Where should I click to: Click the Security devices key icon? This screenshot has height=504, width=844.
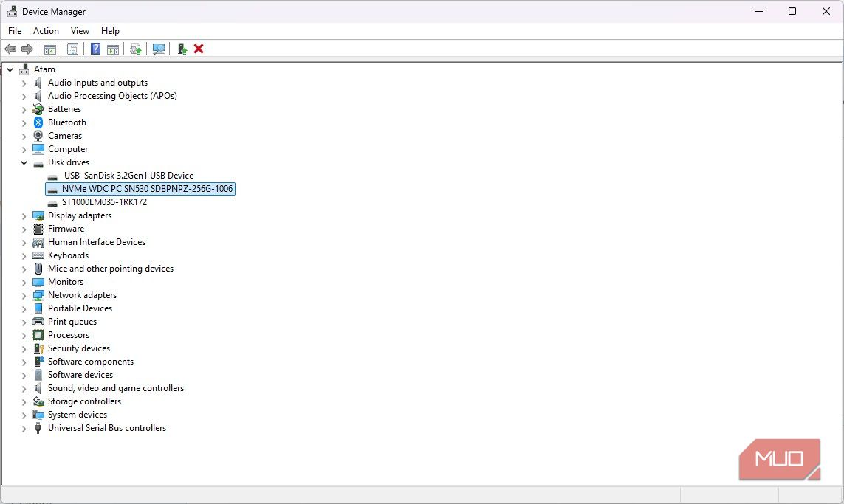tap(38, 348)
